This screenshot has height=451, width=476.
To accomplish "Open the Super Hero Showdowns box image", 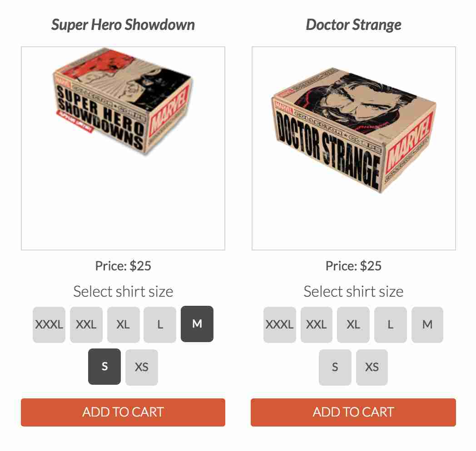I will (123, 148).
